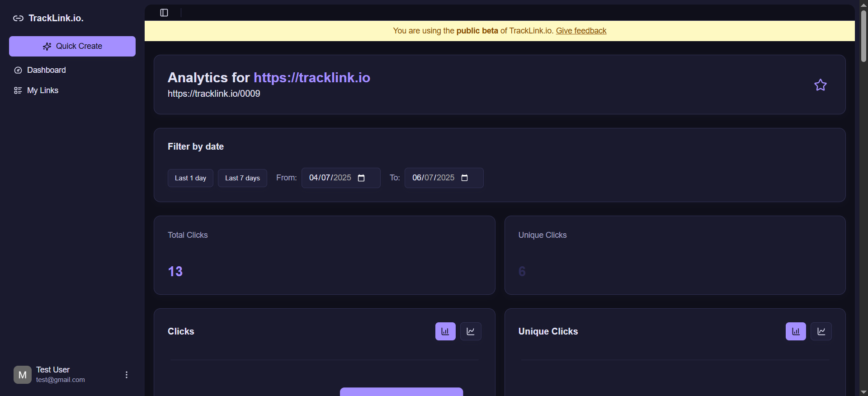
Task: Toggle the sidebar panel icon
Action: (x=164, y=13)
